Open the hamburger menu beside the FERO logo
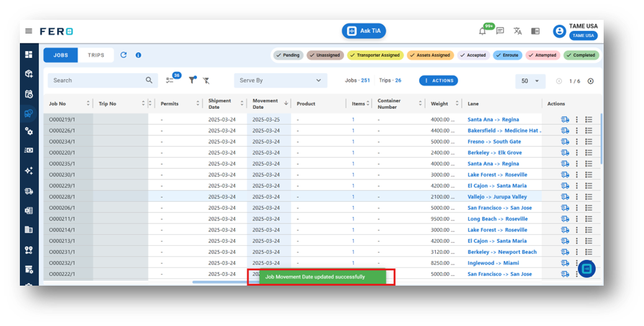The image size is (644, 326). click(x=29, y=31)
